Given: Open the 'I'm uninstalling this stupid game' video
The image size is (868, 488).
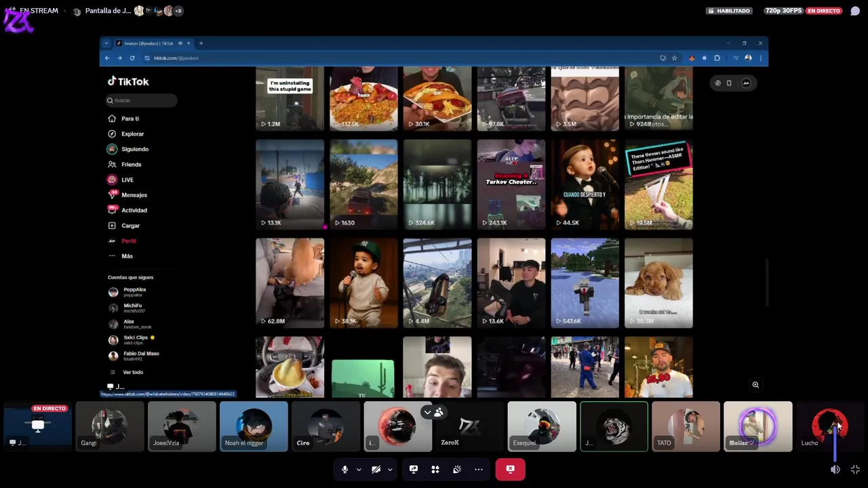Looking at the screenshot, I should coord(290,98).
